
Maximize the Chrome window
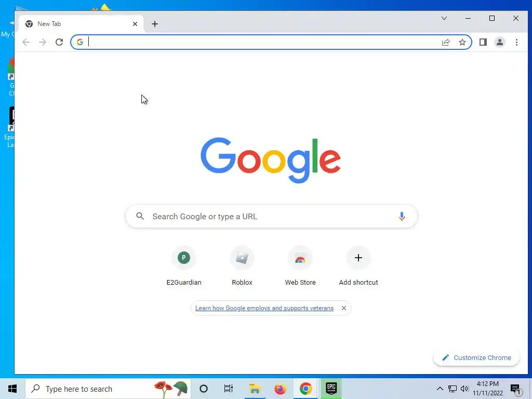tap(492, 18)
